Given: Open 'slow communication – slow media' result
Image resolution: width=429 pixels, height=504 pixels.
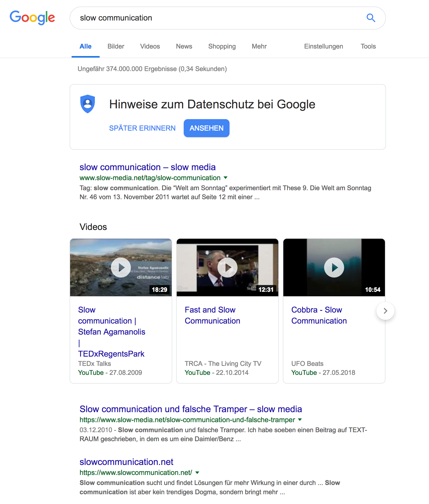Looking at the screenshot, I should click(x=148, y=167).
